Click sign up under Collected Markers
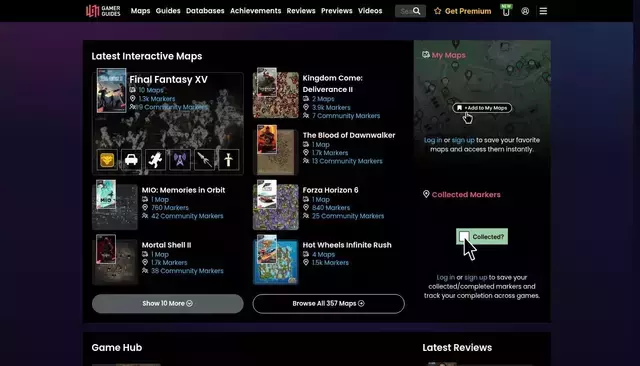 pyautogui.click(x=476, y=277)
